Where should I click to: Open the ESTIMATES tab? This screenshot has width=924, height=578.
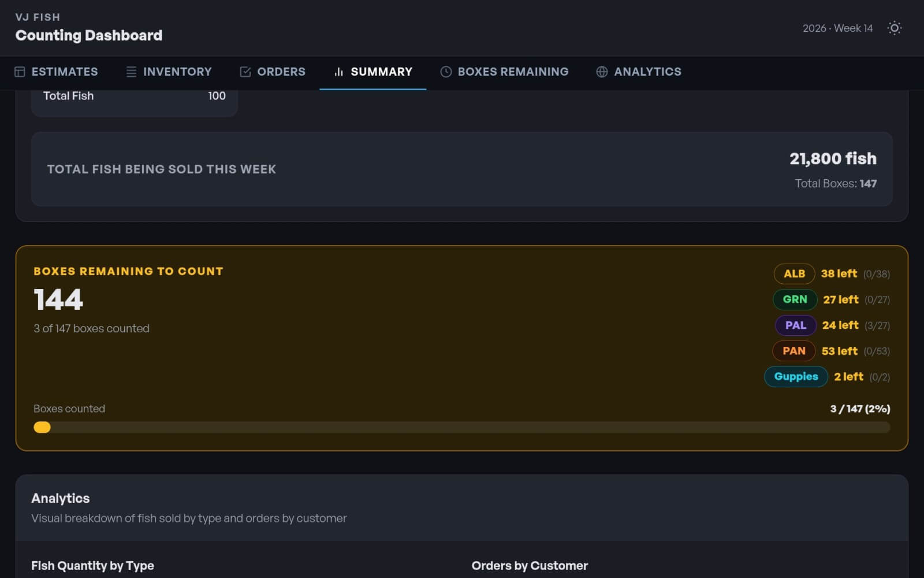coord(64,72)
